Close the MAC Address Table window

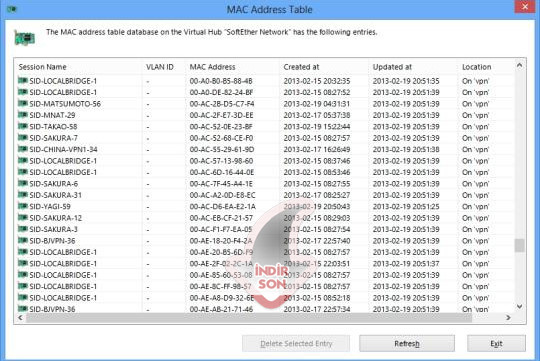point(525,7)
